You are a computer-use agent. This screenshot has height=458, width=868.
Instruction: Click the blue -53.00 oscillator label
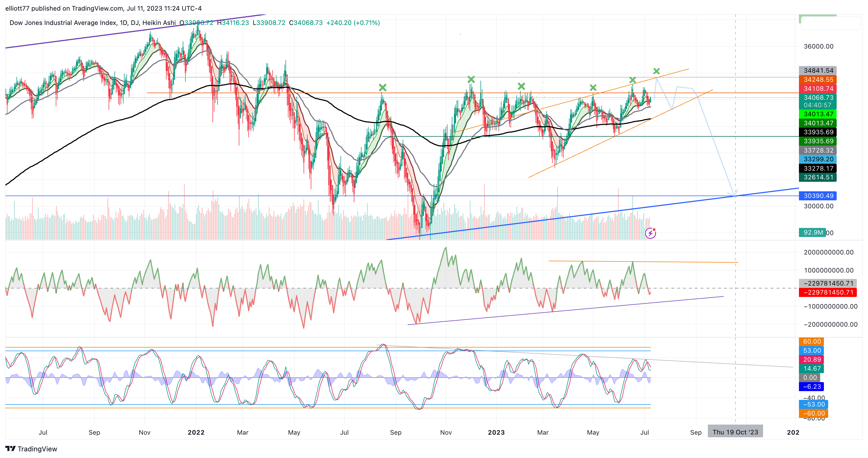point(813,404)
